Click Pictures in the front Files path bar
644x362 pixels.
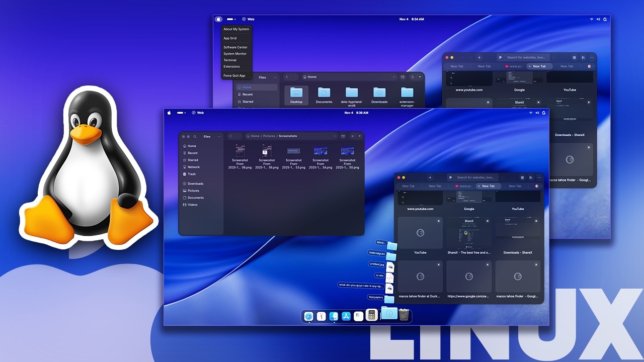(269, 136)
